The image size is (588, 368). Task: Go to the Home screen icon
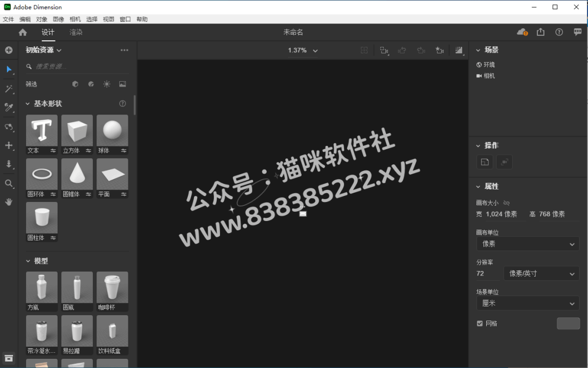[23, 32]
